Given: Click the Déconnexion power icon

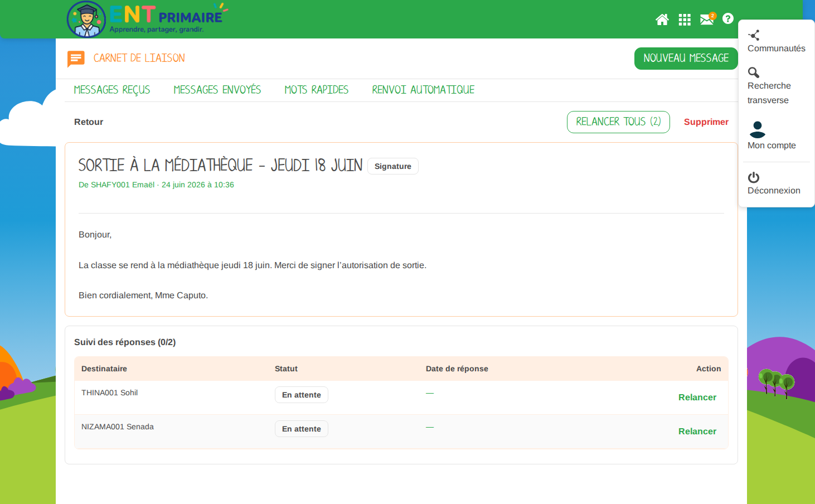Looking at the screenshot, I should coord(754,177).
